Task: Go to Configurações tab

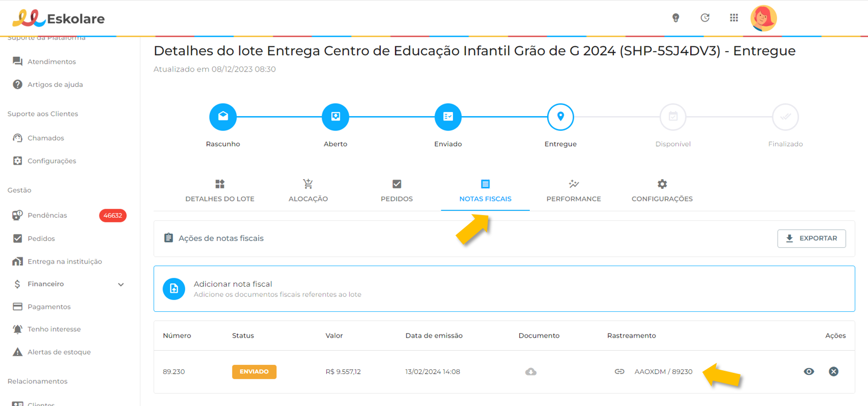Action: coord(662,191)
